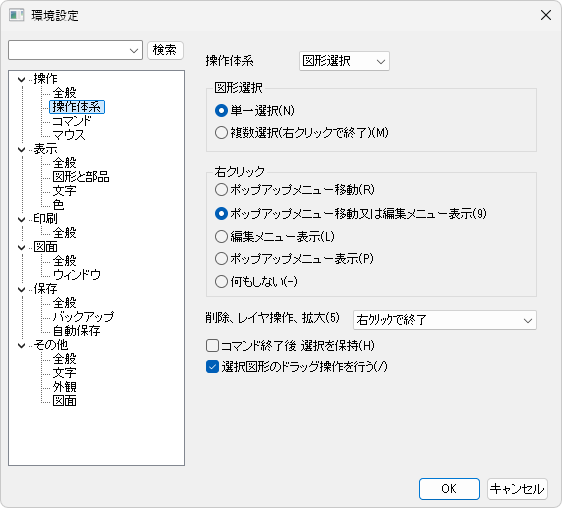Select 自動保存 tree item
The width and height of the screenshot is (562, 508).
point(76,331)
